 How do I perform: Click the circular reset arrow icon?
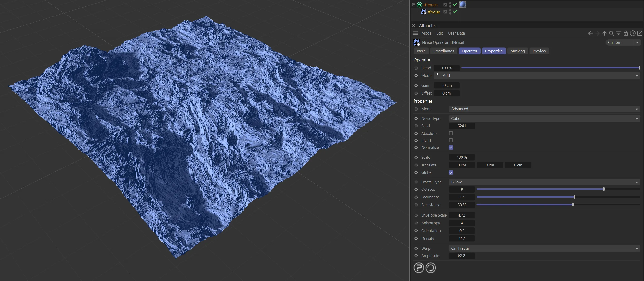click(431, 268)
